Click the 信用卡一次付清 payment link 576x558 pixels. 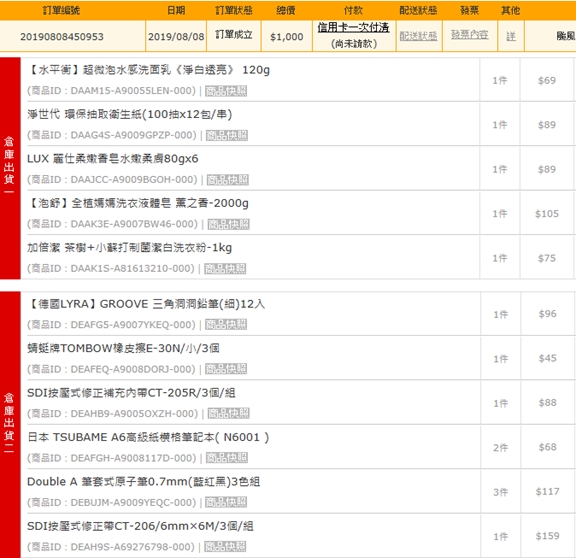coord(353,27)
